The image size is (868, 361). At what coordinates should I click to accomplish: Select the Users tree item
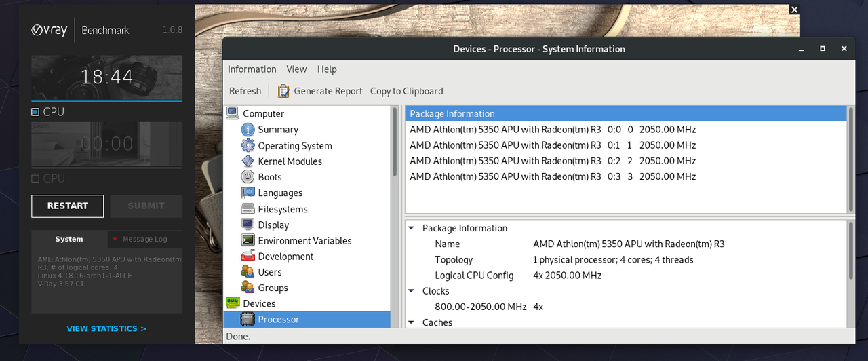270,271
